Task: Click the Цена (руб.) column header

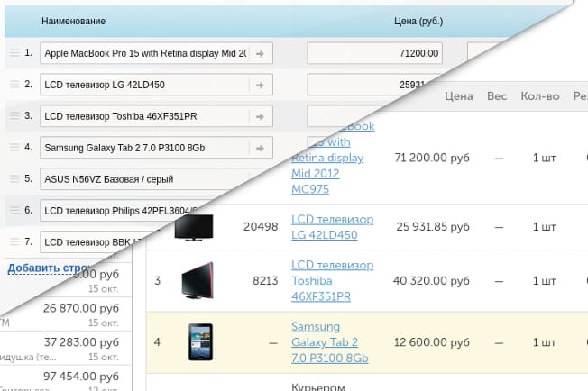Action: 418,21
